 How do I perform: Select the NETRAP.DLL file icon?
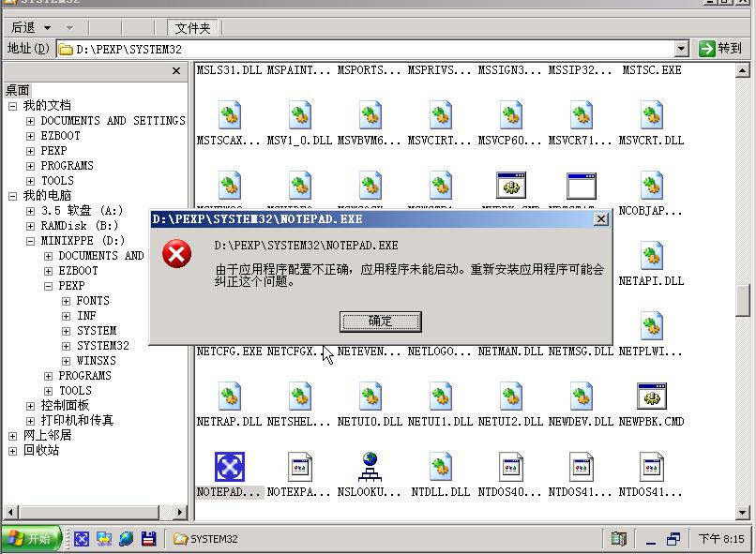[x=230, y=397]
